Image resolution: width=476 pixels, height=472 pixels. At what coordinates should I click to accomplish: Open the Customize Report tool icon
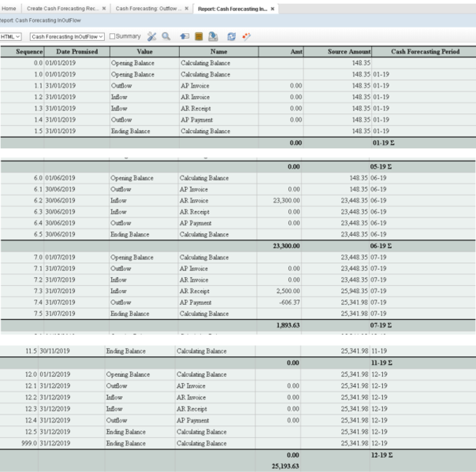coord(152,36)
